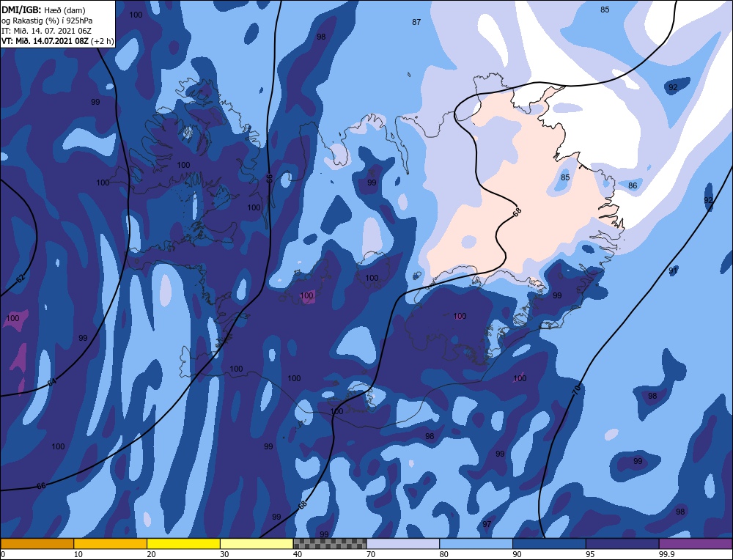Click the '86' humidity value on the map

(633, 185)
